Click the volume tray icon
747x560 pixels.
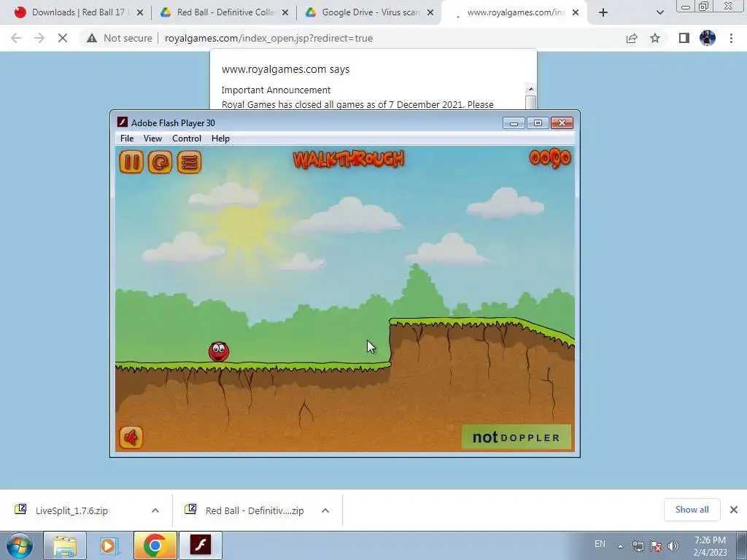tap(673, 546)
